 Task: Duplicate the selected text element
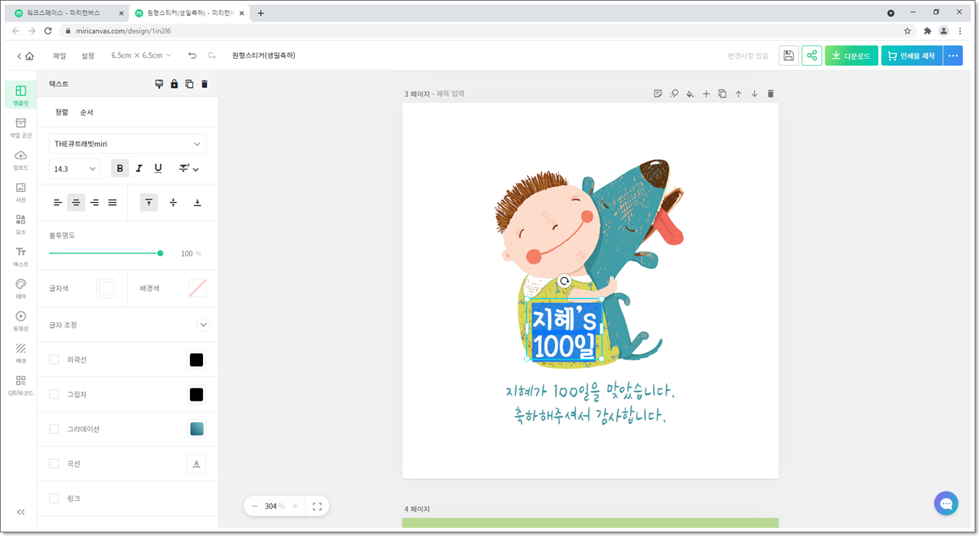tap(189, 84)
